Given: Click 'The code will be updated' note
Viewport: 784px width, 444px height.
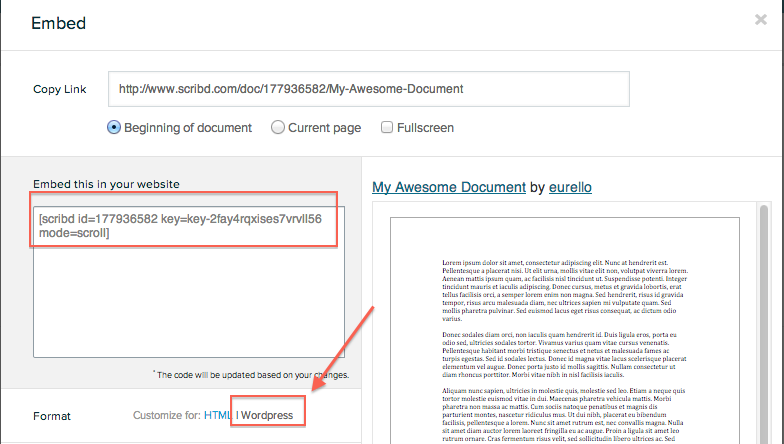Looking at the screenshot, I should pos(252,374).
